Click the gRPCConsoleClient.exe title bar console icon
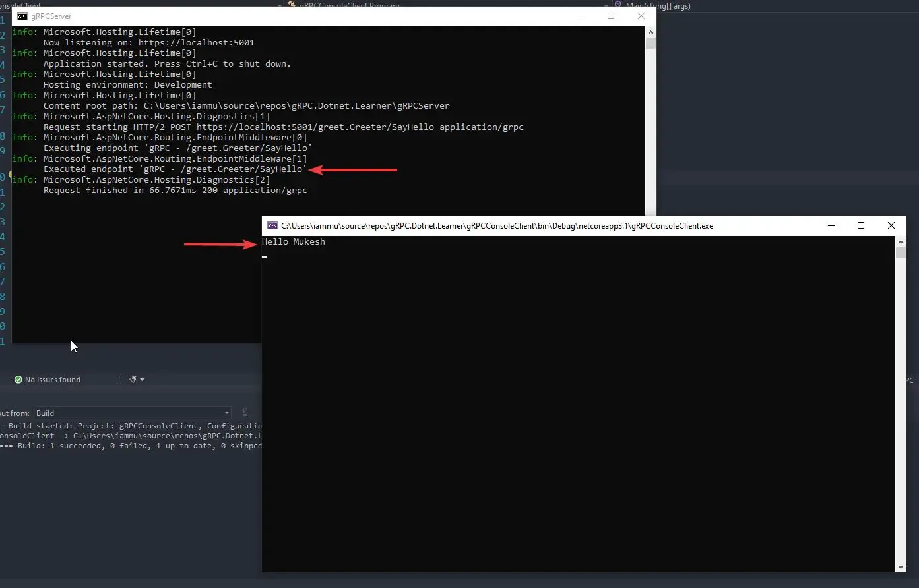This screenshot has width=919, height=588. tap(272, 225)
